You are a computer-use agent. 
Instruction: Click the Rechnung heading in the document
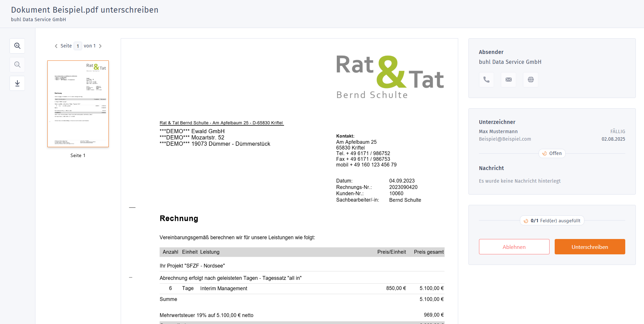coord(179,219)
